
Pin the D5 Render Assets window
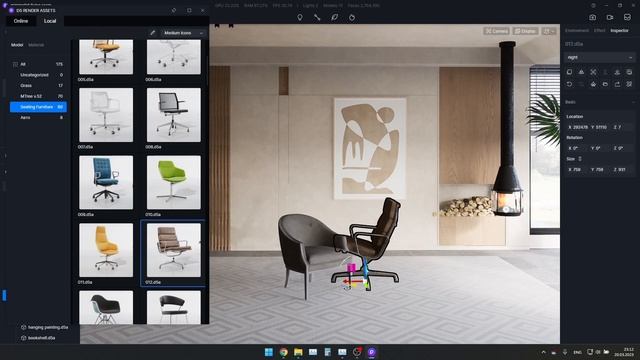pos(174,10)
